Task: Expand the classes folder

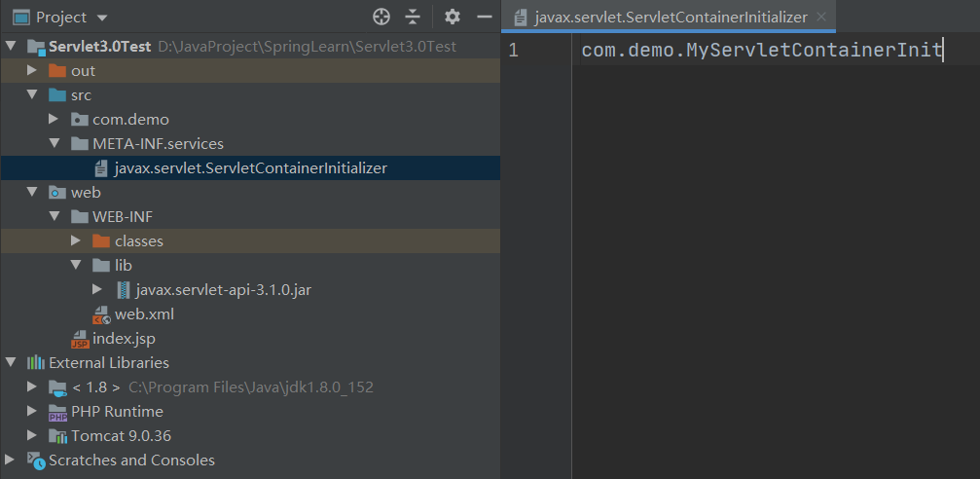Action: [x=76, y=240]
